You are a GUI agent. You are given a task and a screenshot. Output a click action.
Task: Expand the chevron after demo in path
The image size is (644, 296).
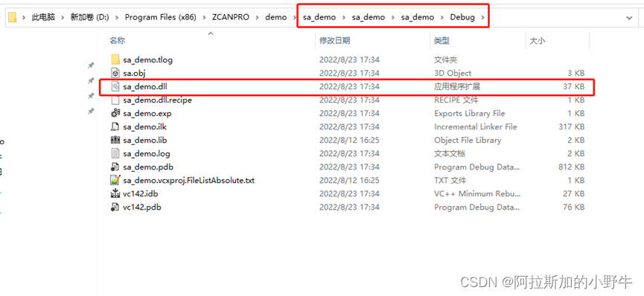pyautogui.click(x=295, y=18)
